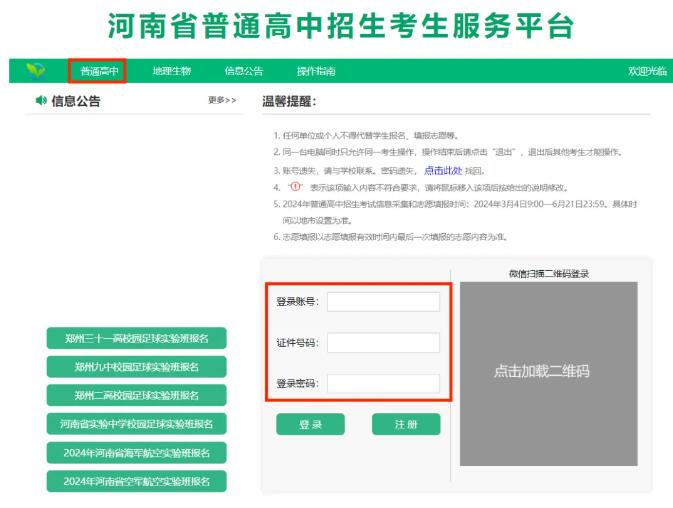673x508 pixels.
Task: Click the 微信扫描二维码登录 label
Action: coord(549,274)
